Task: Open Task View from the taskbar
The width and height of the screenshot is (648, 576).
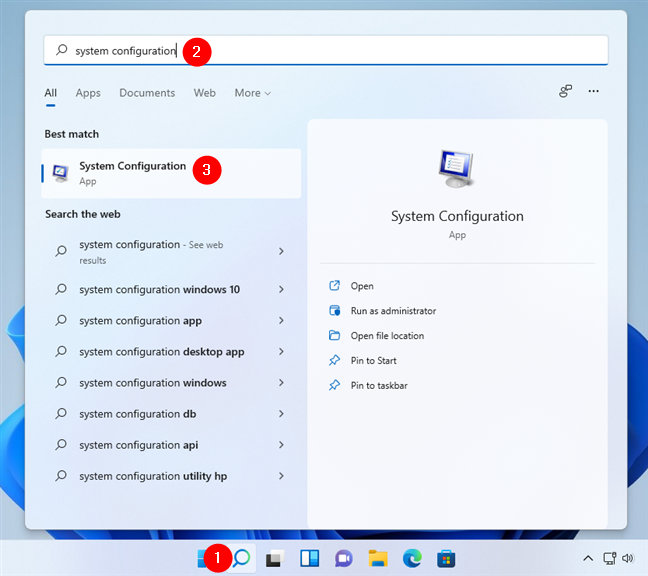Action: 275,559
